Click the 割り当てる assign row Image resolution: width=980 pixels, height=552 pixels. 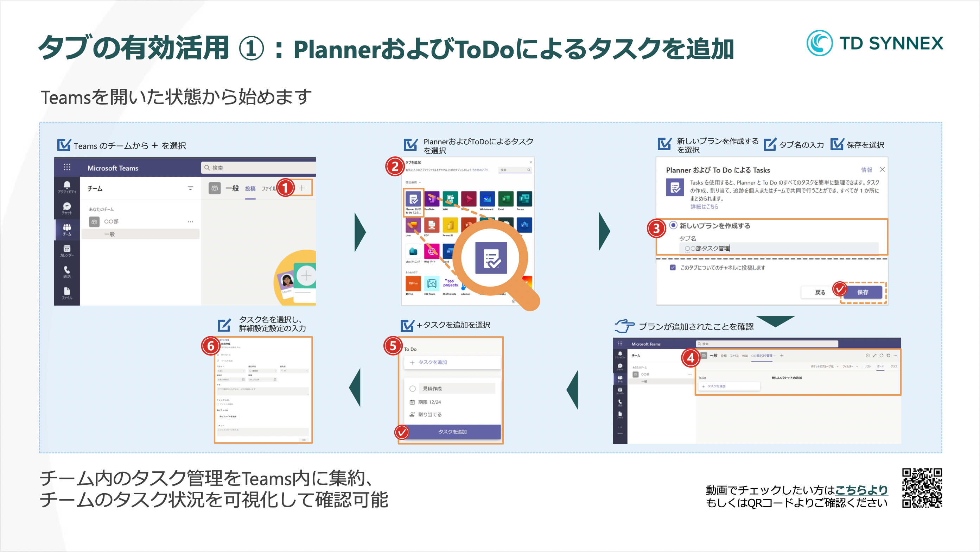tap(425, 415)
